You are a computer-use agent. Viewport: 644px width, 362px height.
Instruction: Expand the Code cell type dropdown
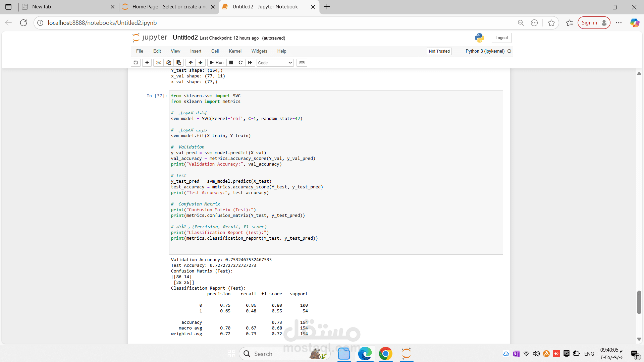[x=275, y=63]
